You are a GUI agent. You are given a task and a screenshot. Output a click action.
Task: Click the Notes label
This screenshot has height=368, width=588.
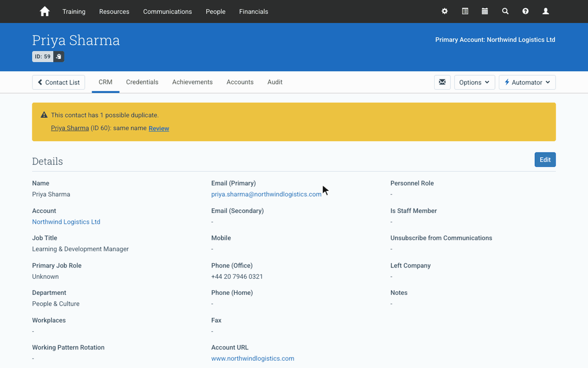pyautogui.click(x=399, y=292)
